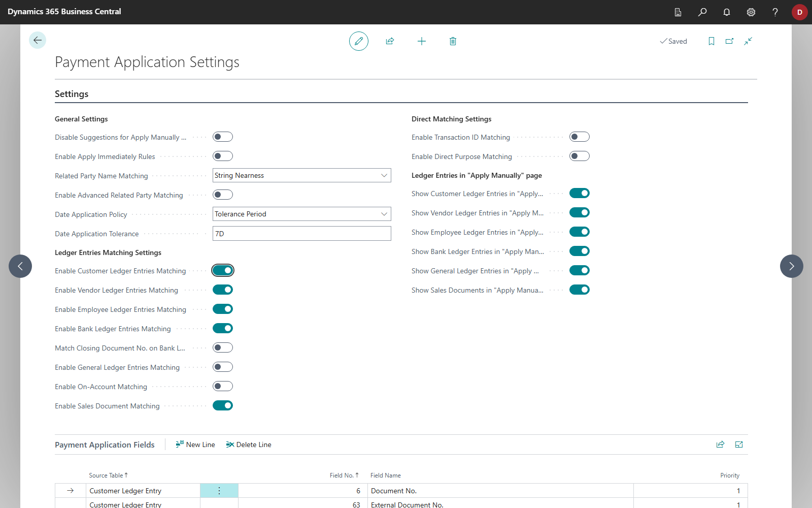Image resolution: width=812 pixels, height=508 pixels.
Task: Sort by the Field No. column header
Action: 344,475
